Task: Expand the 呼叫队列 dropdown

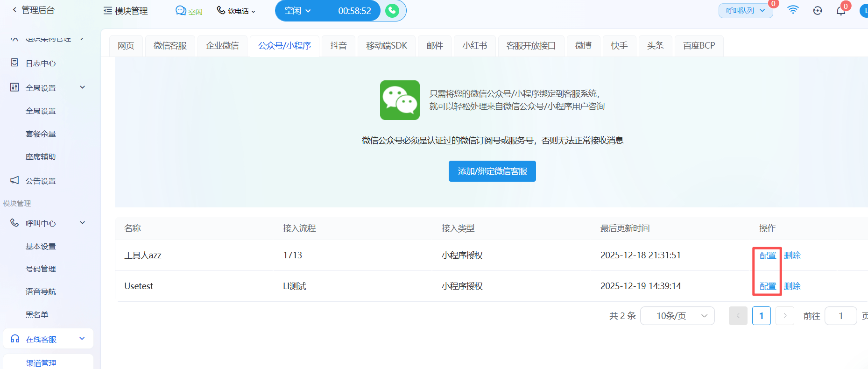Action: (745, 11)
